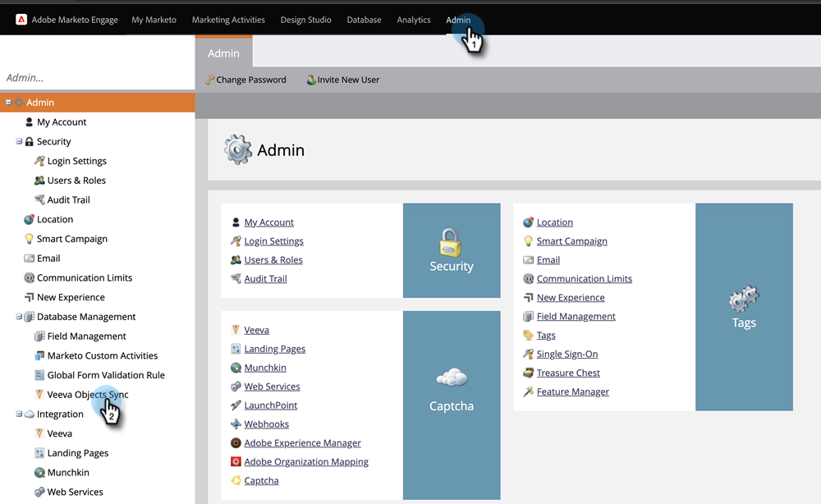This screenshot has width=821, height=504.
Task: Select New Experience in the sidebar tree
Action: tap(71, 297)
